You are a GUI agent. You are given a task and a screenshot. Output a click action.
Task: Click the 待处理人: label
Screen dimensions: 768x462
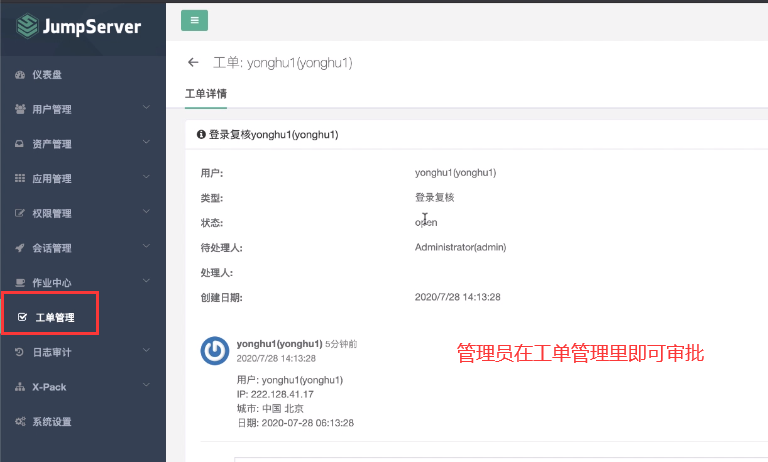click(x=221, y=248)
